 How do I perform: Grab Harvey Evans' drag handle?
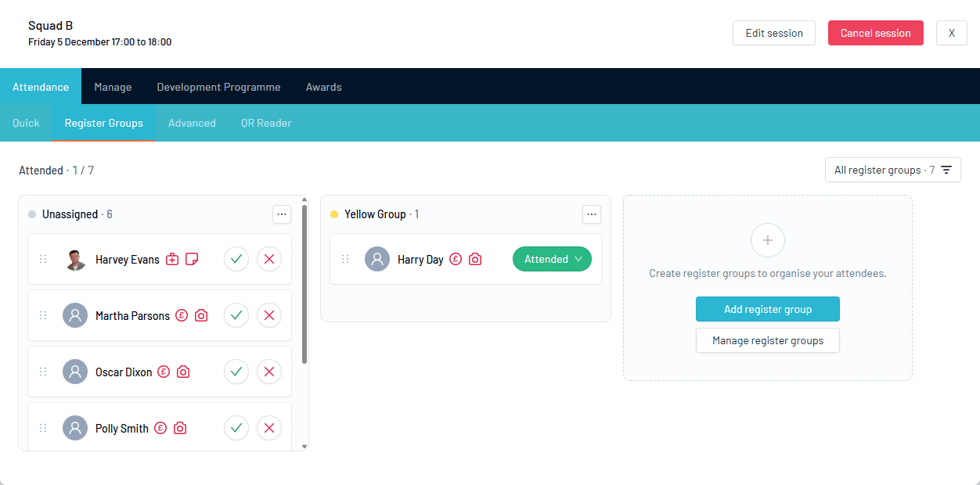43,259
